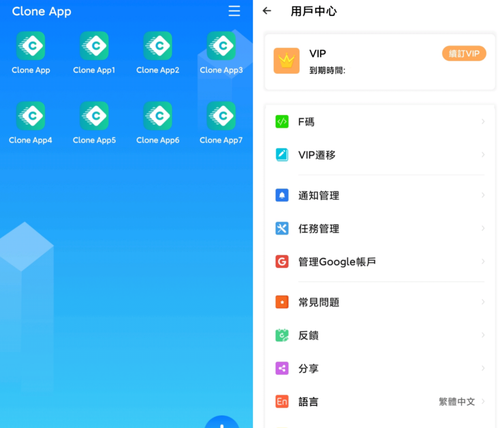Click the 常見問題 FAQ star icon

[282, 302]
